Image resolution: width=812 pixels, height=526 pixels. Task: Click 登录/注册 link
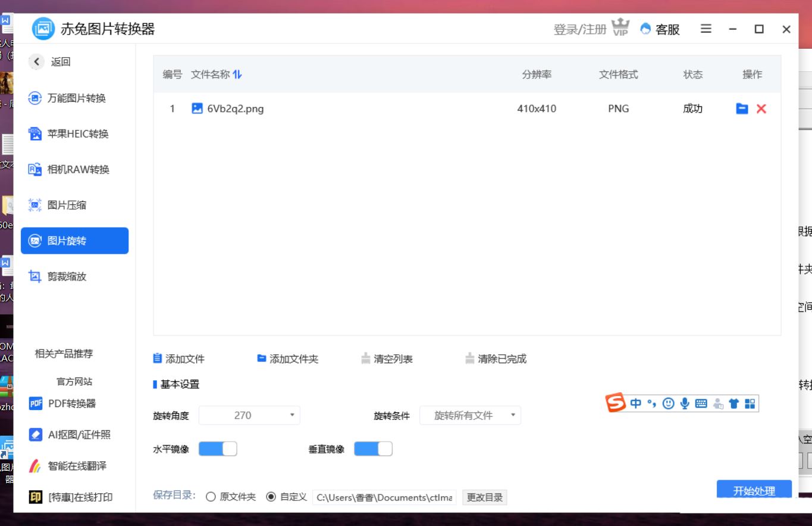click(580, 30)
